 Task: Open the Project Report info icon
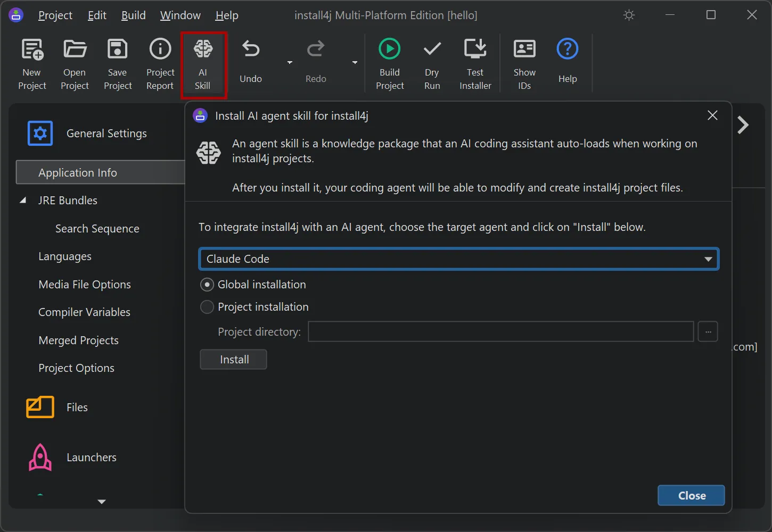160,49
